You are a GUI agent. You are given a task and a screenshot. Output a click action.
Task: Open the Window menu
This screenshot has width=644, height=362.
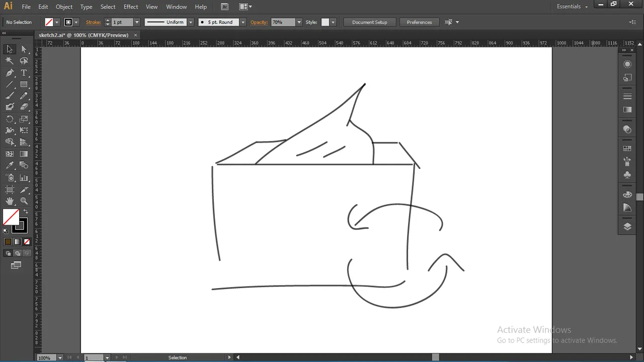pyautogui.click(x=176, y=7)
